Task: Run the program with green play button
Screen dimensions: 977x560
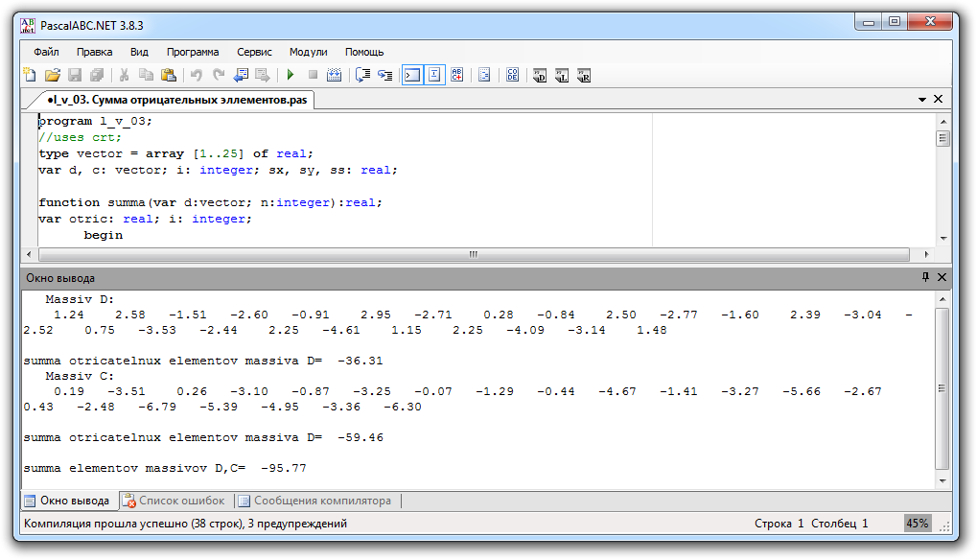Action: (290, 75)
